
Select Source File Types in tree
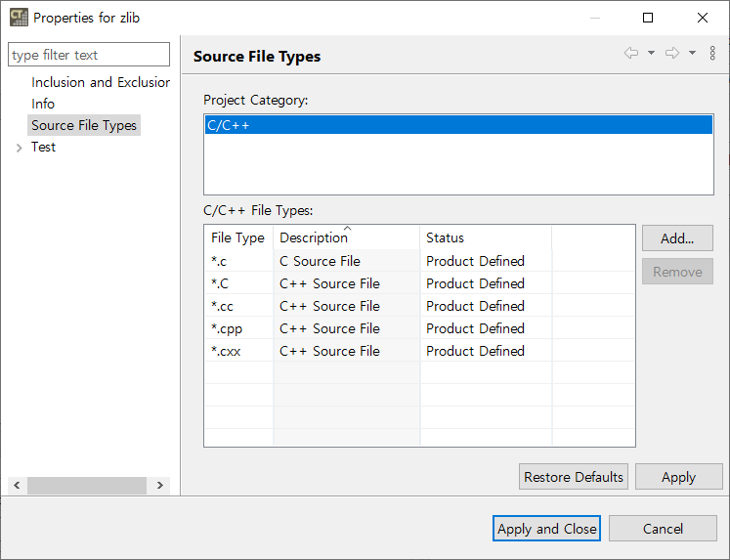coord(84,125)
